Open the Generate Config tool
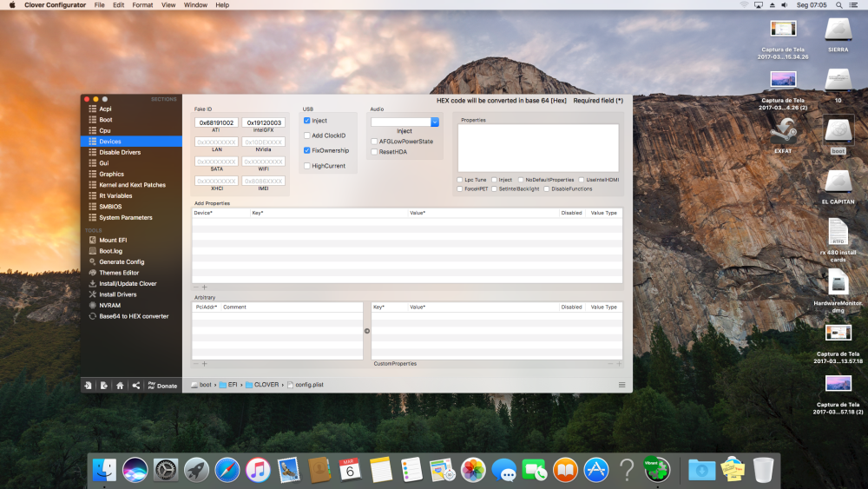 tap(122, 262)
